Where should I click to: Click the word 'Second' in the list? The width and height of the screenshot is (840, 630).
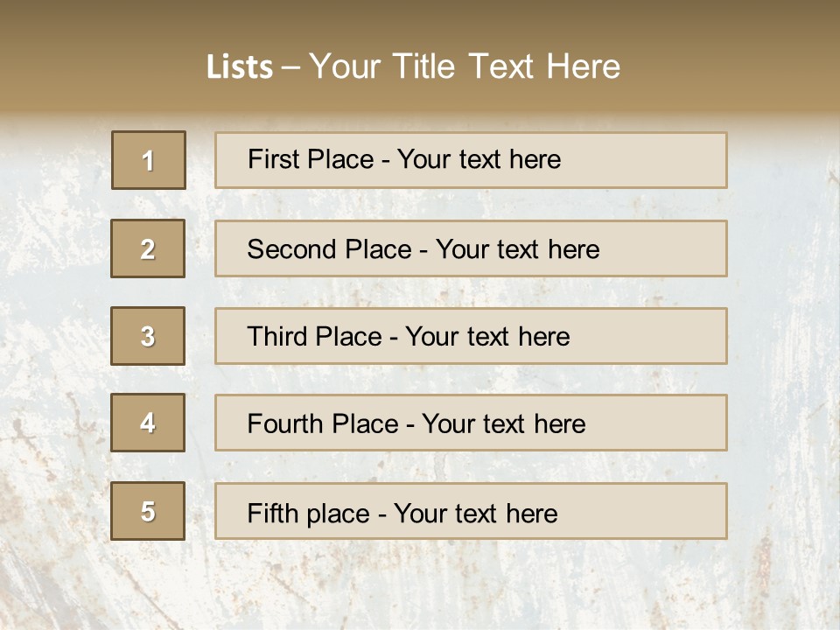[x=292, y=249]
